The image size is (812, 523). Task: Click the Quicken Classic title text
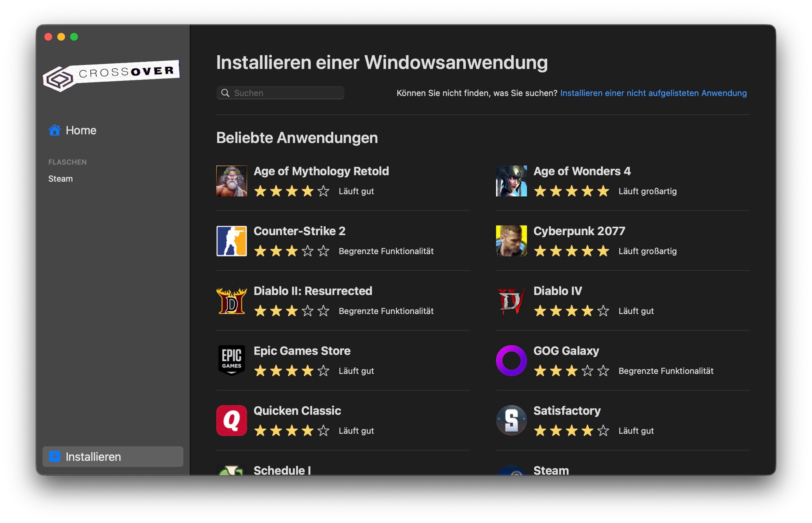(297, 411)
